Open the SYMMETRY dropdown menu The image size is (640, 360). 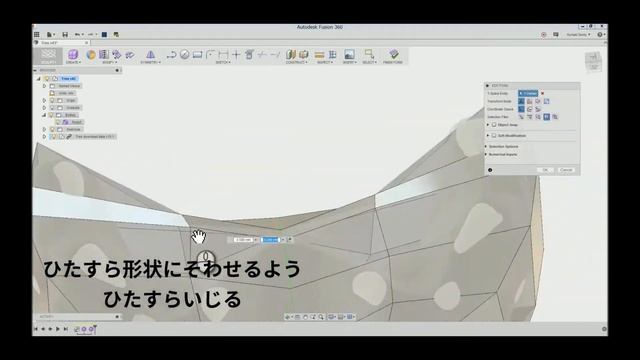(150, 62)
